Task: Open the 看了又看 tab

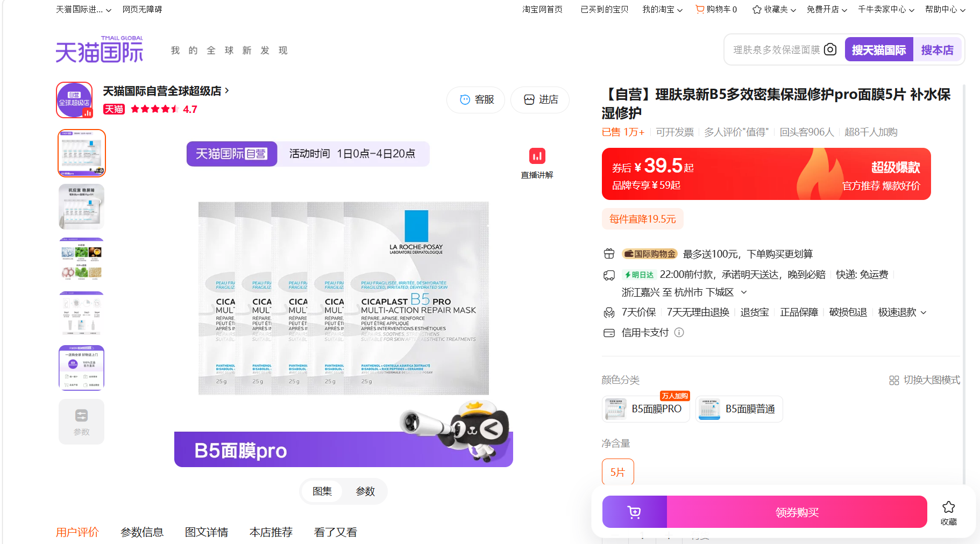Action: tap(336, 532)
